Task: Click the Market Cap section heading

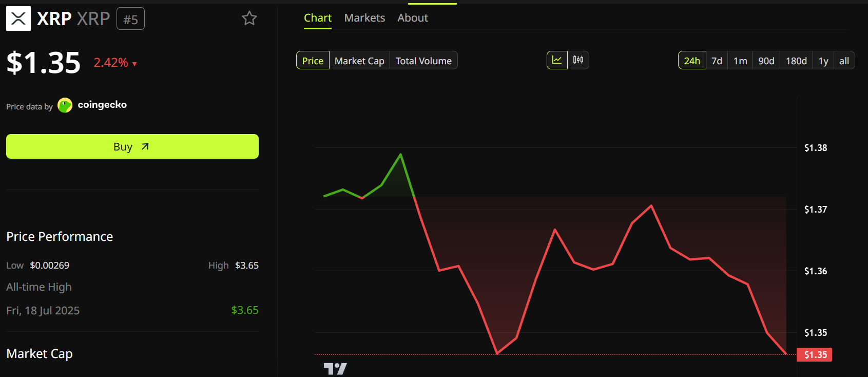Action: coord(40,354)
